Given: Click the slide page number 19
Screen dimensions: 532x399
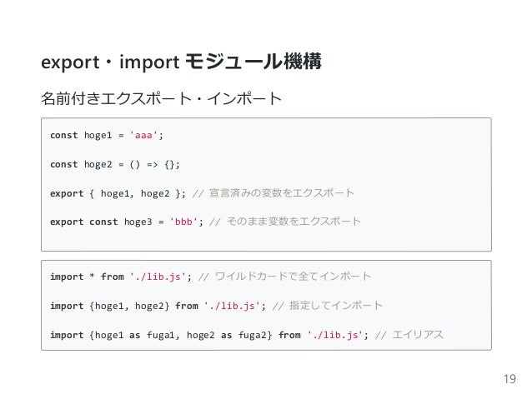Looking at the screenshot, I should [509, 381].
